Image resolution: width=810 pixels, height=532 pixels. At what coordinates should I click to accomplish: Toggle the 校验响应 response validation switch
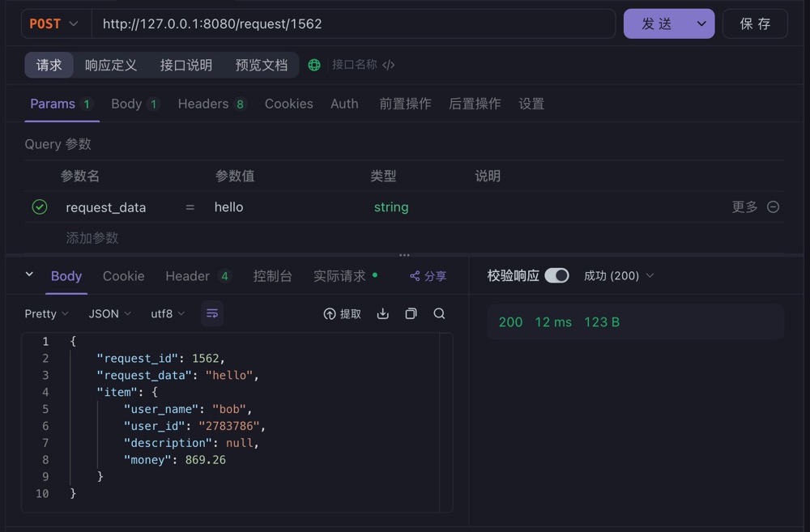pyautogui.click(x=556, y=275)
